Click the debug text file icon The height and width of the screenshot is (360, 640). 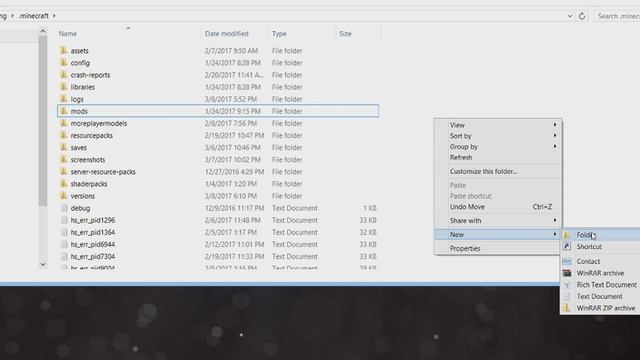tap(64, 208)
